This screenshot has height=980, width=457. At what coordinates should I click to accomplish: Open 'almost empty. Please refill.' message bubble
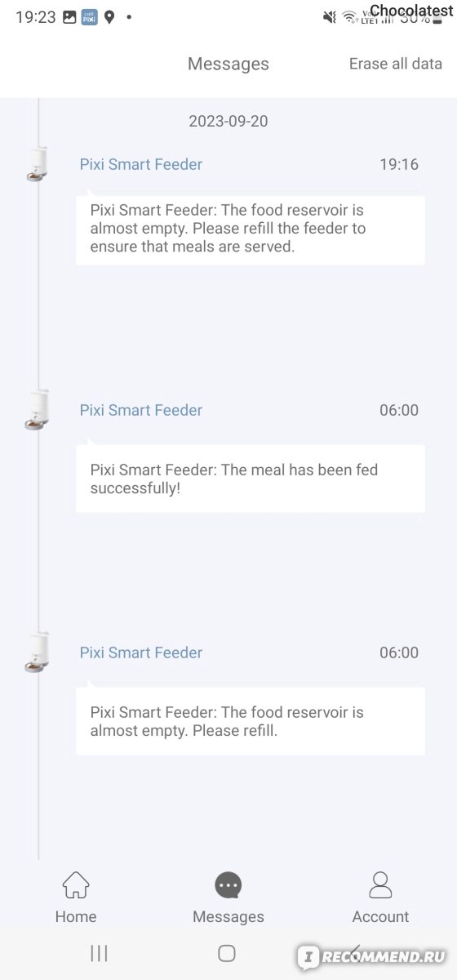pyautogui.click(x=251, y=721)
